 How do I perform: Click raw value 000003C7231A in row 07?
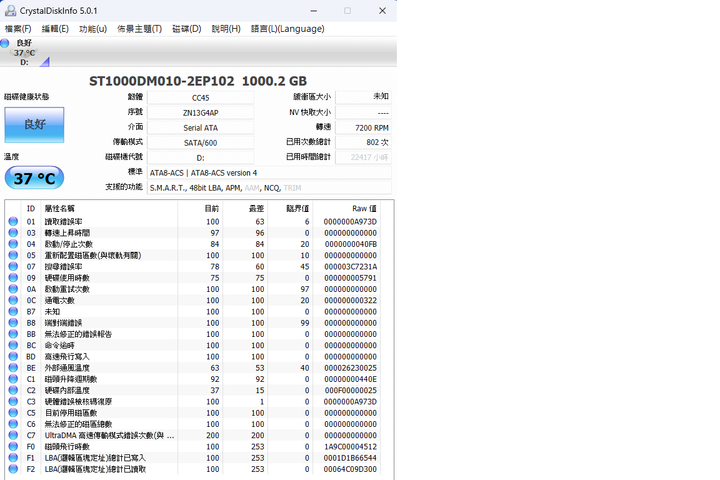(350, 266)
